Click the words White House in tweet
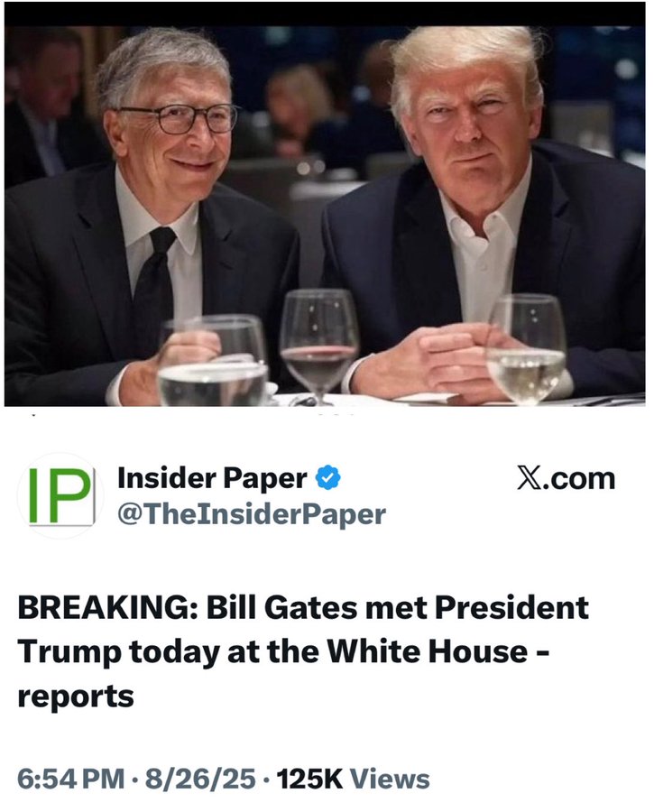 point(427,651)
